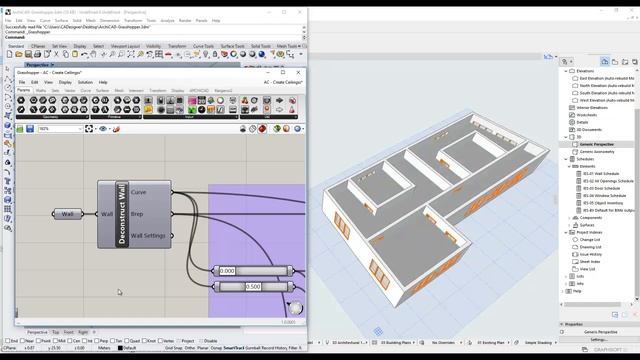Click the Deconstruct Wall component
The height and width of the screenshot is (360, 640).
[x=134, y=214]
